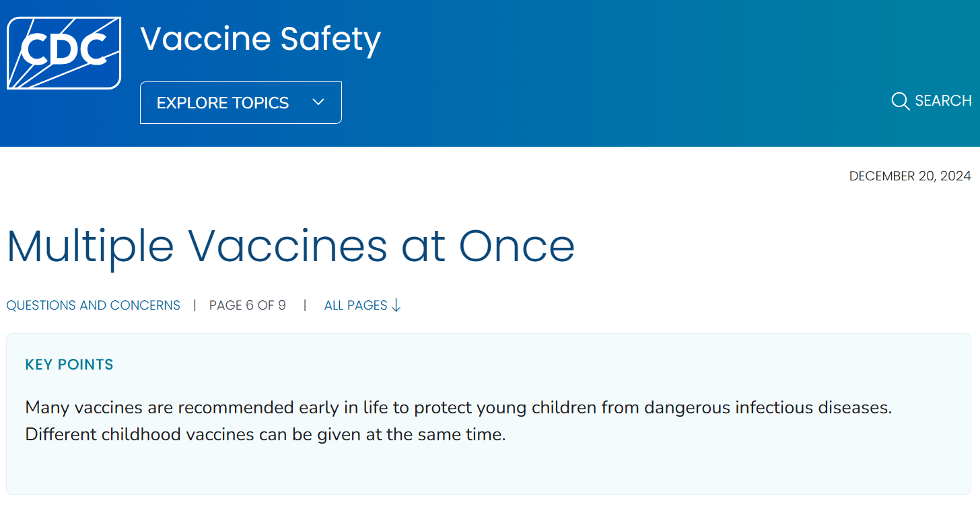Click the CDC emblem in the header
The height and width of the screenshot is (519, 980).
point(63,51)
